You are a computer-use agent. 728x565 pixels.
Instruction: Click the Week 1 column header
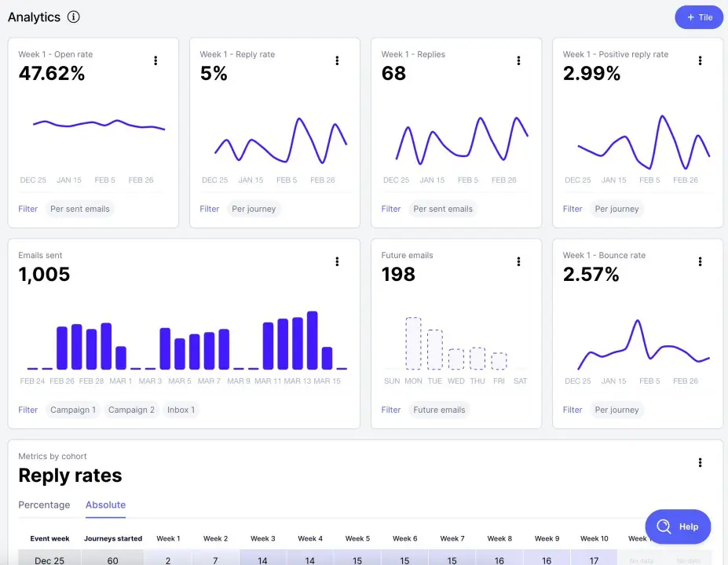click(x=168, y=538)
